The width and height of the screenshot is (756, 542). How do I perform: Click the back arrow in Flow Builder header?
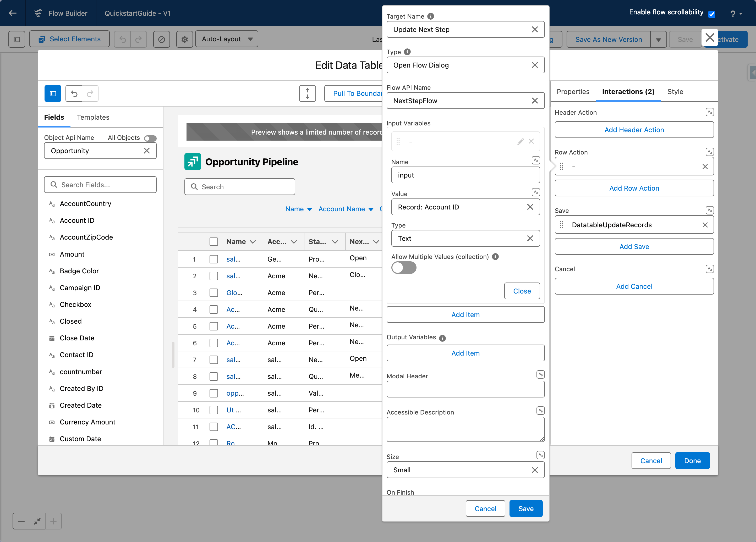pos(13,13)
